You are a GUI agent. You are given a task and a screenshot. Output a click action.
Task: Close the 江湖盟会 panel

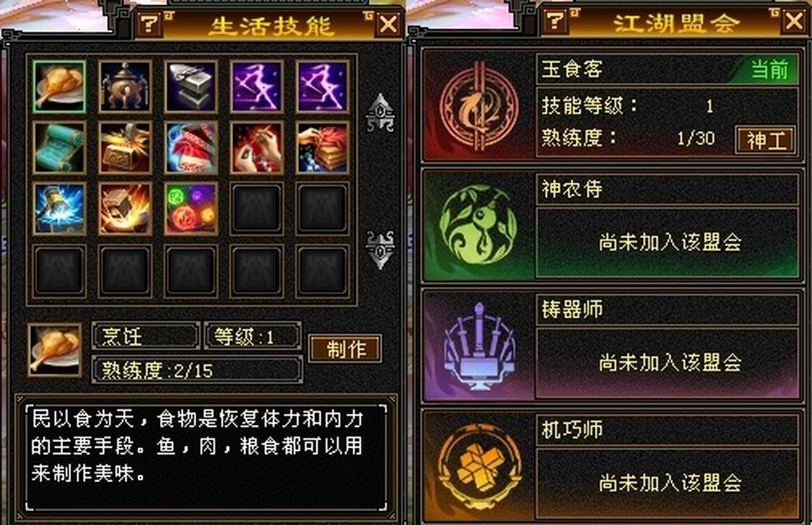(x=794, y=22)
